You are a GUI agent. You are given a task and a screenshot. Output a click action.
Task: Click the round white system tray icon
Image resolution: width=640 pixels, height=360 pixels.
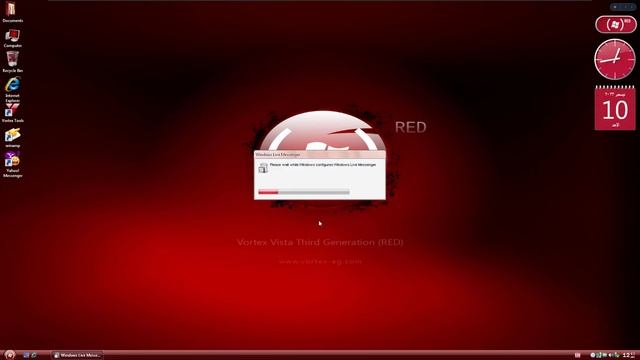point(593,356)
